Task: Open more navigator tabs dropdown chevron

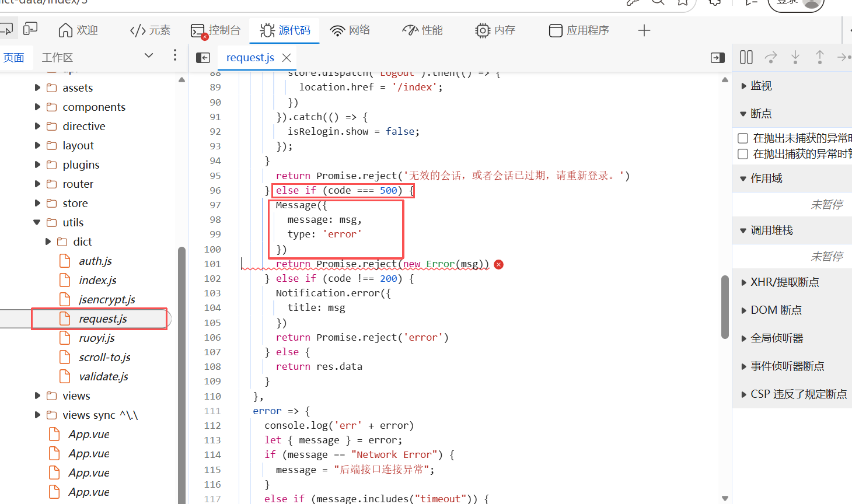Action: pyautogui.click(x=149, y=55)
